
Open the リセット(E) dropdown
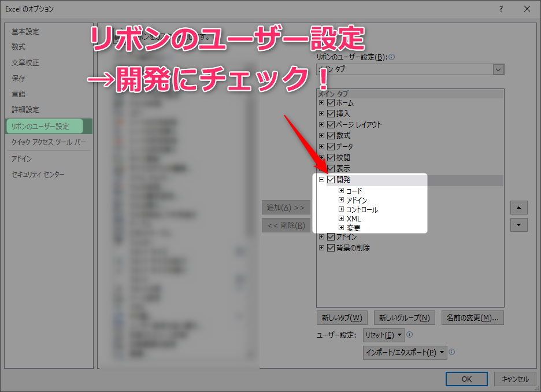(x=383, y=335)
